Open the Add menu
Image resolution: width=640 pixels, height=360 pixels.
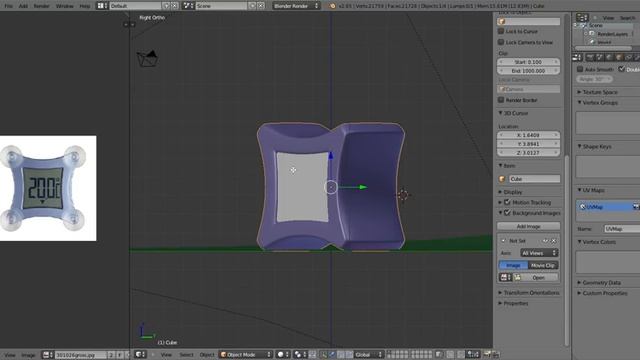pyautogui.click(x=23, y=6)
